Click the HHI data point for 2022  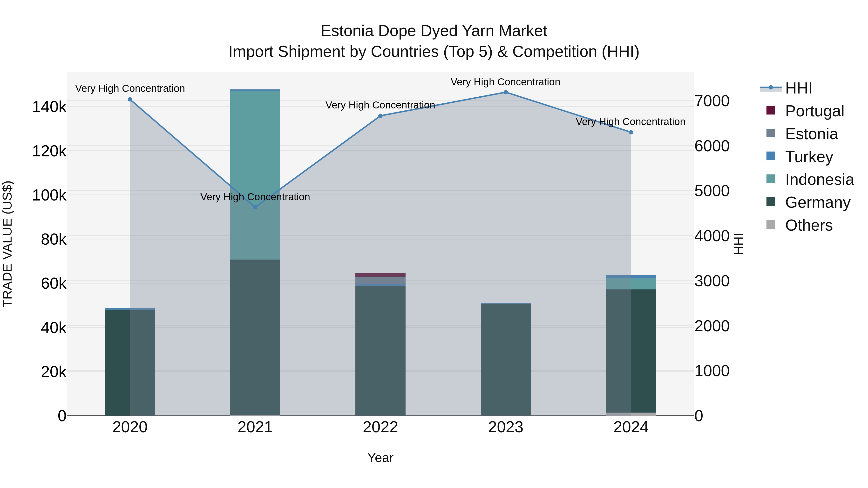point(380,116)
